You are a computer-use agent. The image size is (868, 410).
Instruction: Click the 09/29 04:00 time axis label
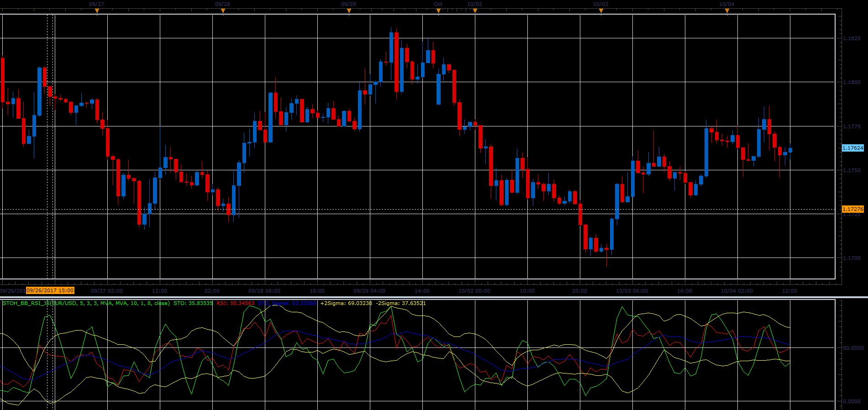[369, 291]
